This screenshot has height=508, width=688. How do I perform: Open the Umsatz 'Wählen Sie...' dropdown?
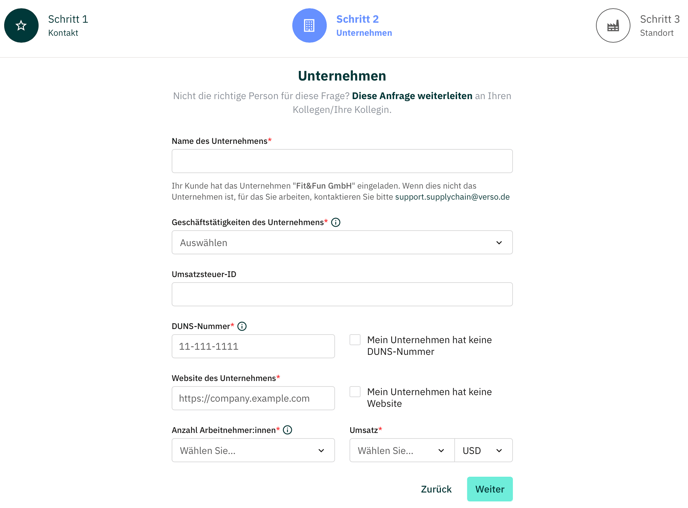401,451
